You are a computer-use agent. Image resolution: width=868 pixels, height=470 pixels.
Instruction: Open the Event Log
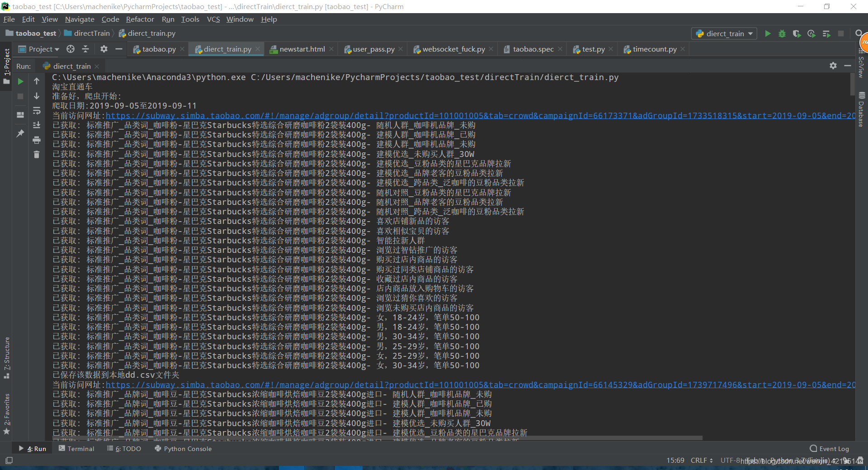point(829,448)
